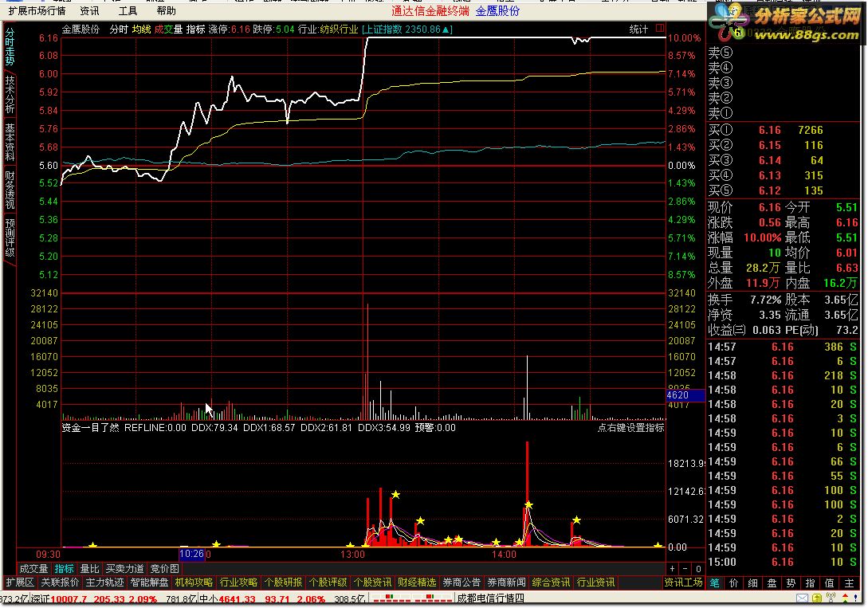
Task: Open the 个股评级 bottom tab
Action: tap(328, 583)
